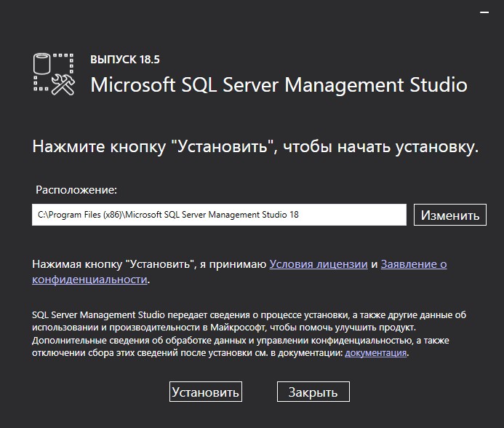Click the Нажмите кнопку "Установить" heading
Screen dimensions: 504x428
255,147
